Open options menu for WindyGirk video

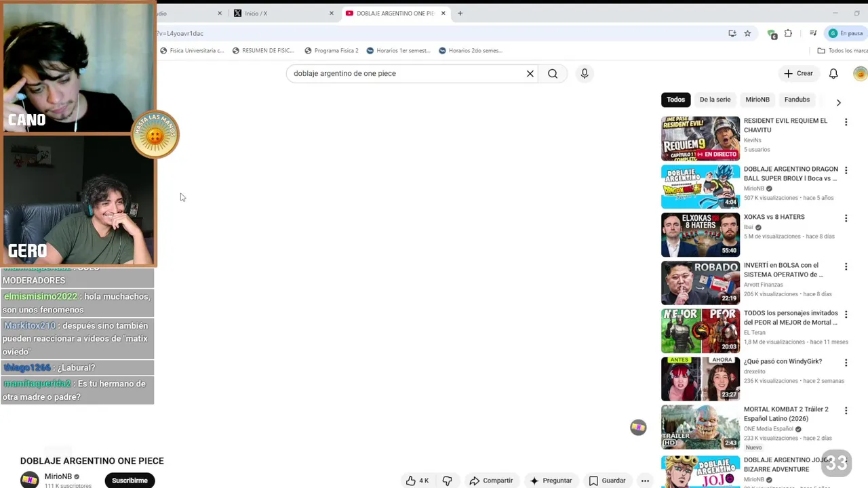click(x=846, y=363)
